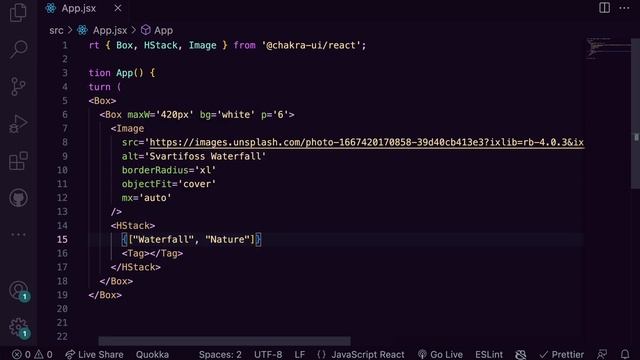Viewport: 640px width, 360px height.
Task: Click objectFit='cover' attribute
Action: (x=169, y=184)
